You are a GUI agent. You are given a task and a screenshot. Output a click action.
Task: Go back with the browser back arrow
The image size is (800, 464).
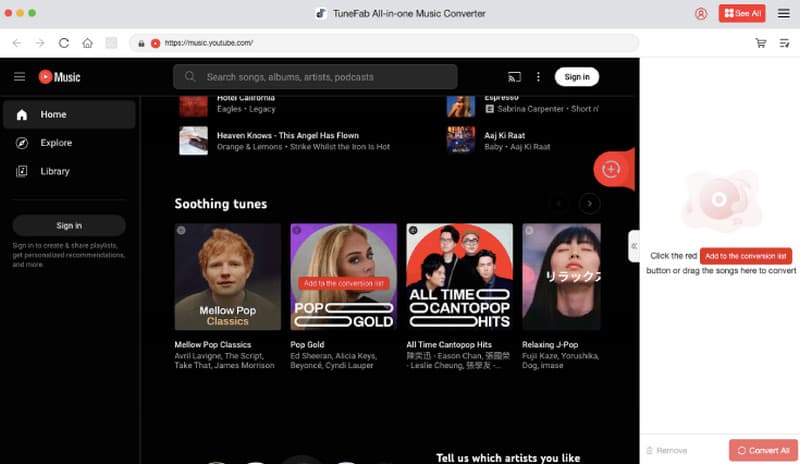tap(17, 43)
